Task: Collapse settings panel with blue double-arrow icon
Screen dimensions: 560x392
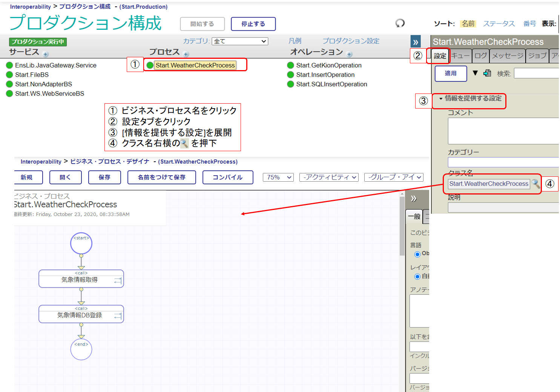Action: click(416, 42)
